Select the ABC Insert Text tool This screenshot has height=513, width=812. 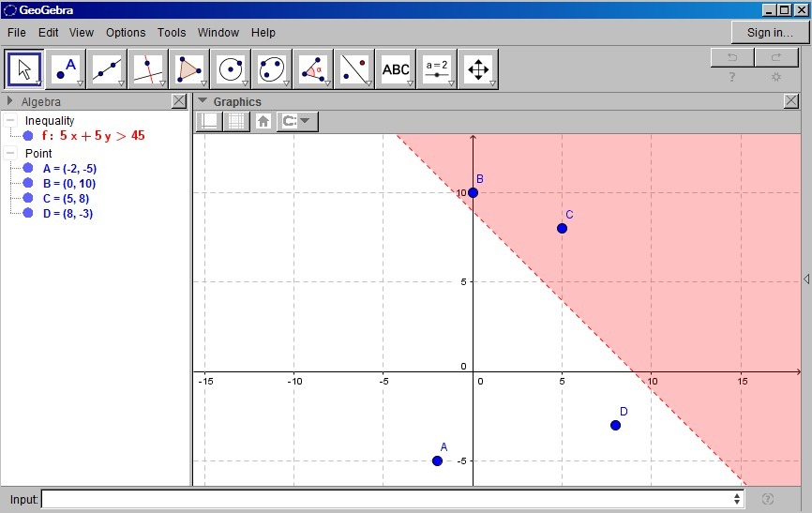pyautogui.click(x=396, y=68)
